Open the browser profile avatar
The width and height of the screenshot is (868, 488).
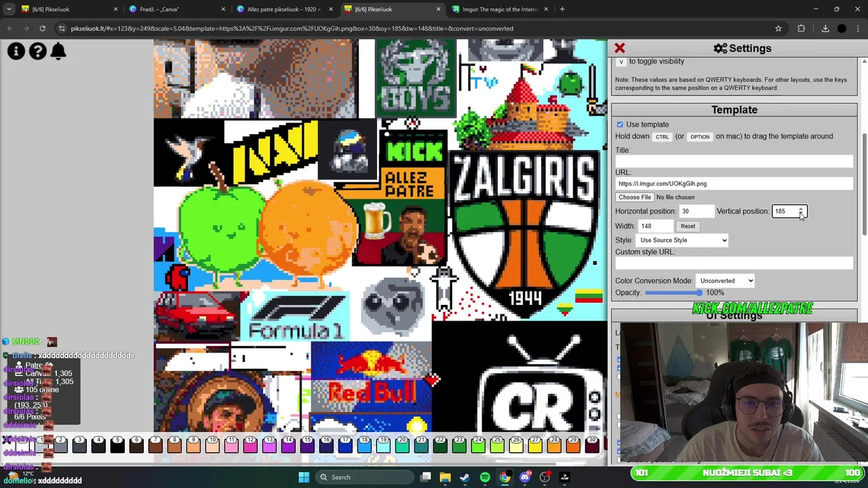pos(842,28)
